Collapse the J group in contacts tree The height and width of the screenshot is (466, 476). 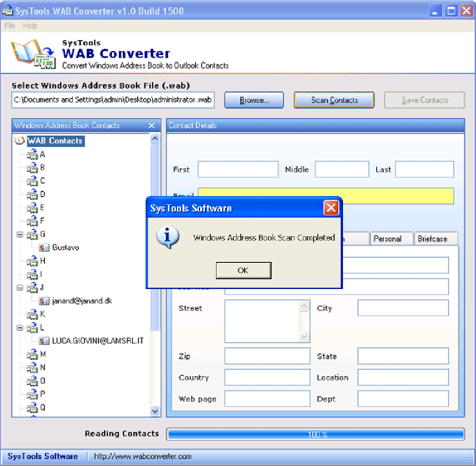click(x=20, y=288)
